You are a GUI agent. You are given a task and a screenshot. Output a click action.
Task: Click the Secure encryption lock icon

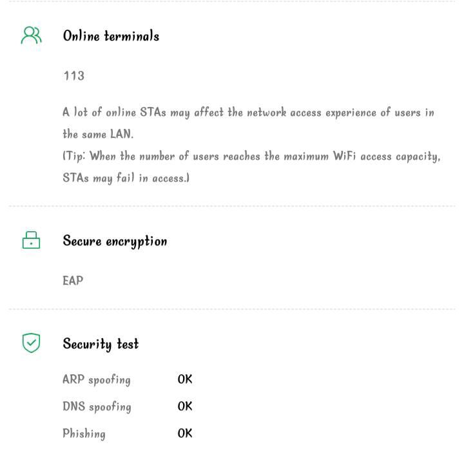tap(31, 241)
